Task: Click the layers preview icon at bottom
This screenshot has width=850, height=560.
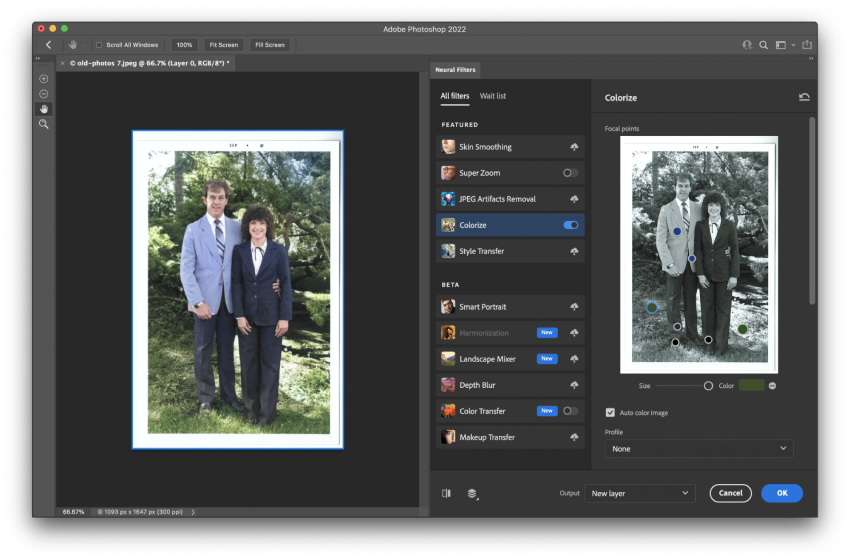Action: click(472, 493)
